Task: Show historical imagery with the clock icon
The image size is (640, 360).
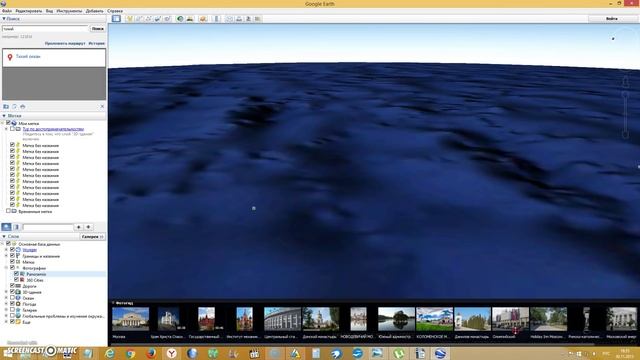Action: pyautogui.click(x=180, y=19)
